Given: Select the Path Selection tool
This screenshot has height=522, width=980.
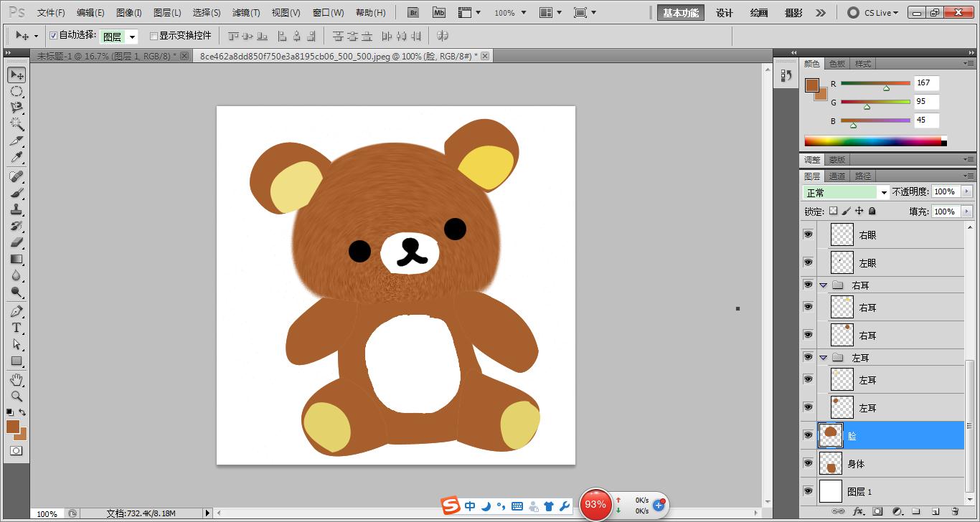Looking at the screenshot, I should 17,344.
